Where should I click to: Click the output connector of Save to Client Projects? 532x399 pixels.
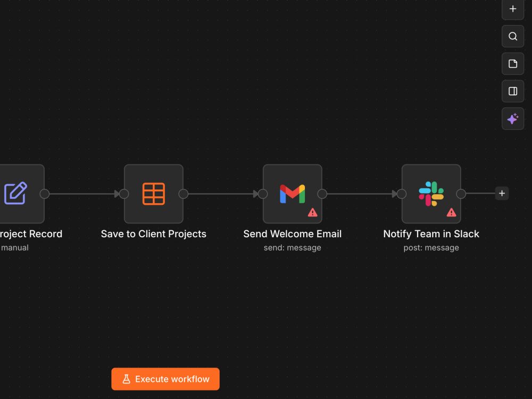(x=183, y=194)
